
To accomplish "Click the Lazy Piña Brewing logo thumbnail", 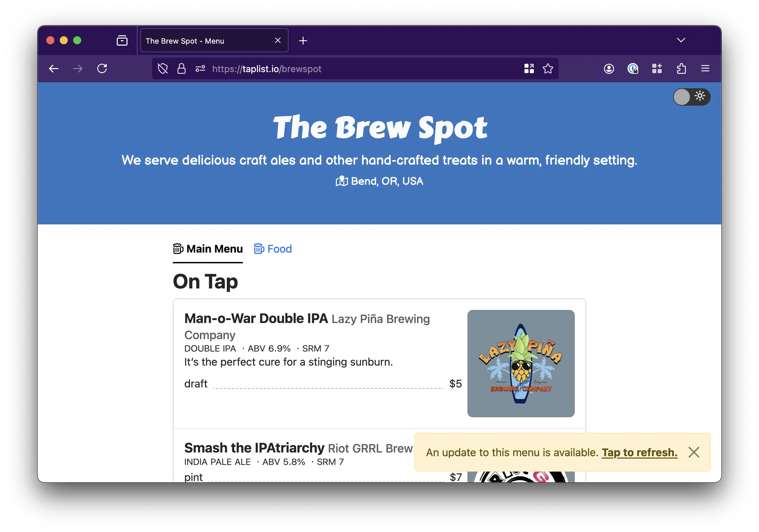I will 521,364.
